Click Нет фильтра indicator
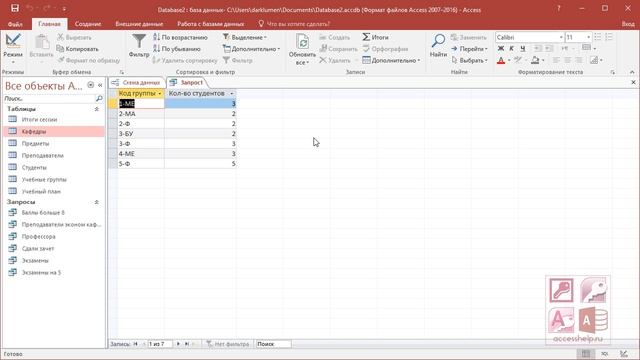The image size is (640, 360). pyautogui.click(x=228, y=344)
